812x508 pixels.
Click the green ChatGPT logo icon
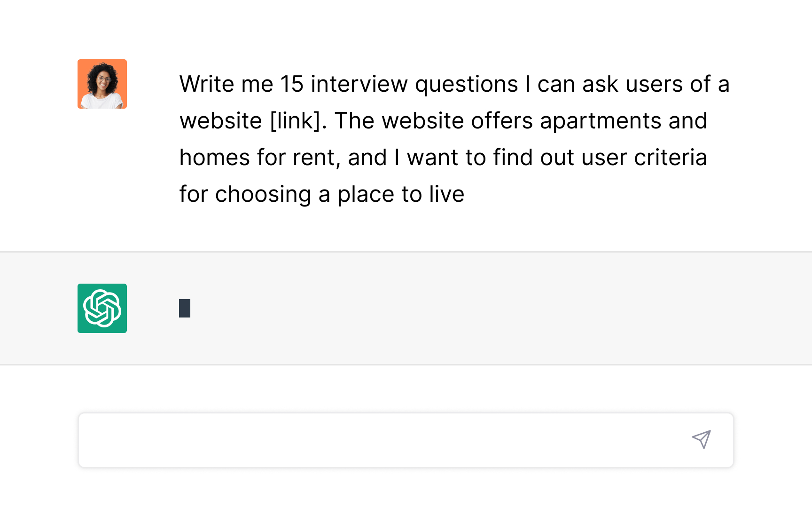tap(102, 308)
